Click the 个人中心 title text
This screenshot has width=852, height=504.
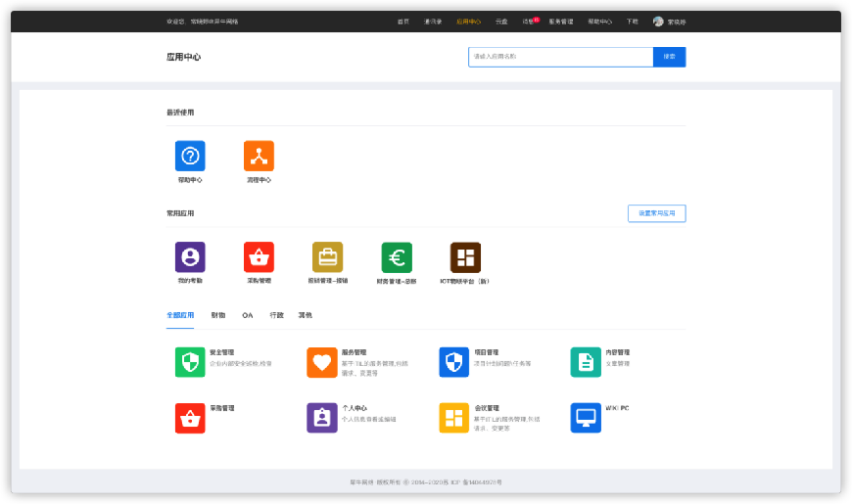click(x=355, y=408)
